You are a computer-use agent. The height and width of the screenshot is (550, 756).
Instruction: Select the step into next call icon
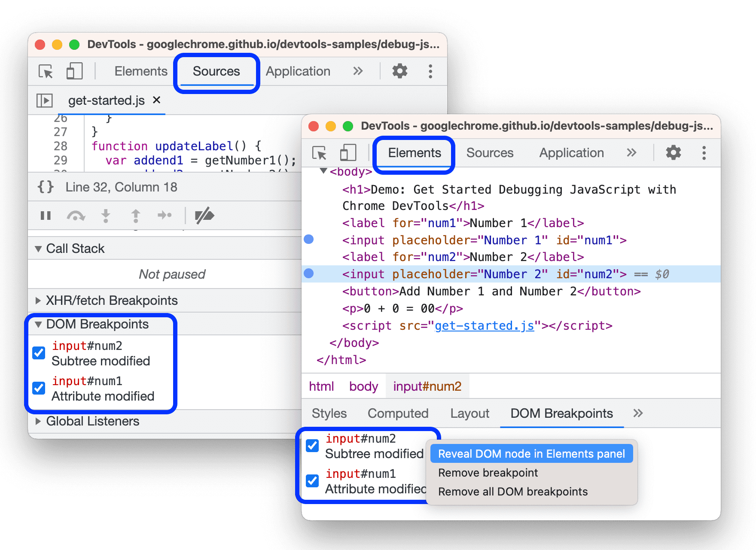pos(106,216)
